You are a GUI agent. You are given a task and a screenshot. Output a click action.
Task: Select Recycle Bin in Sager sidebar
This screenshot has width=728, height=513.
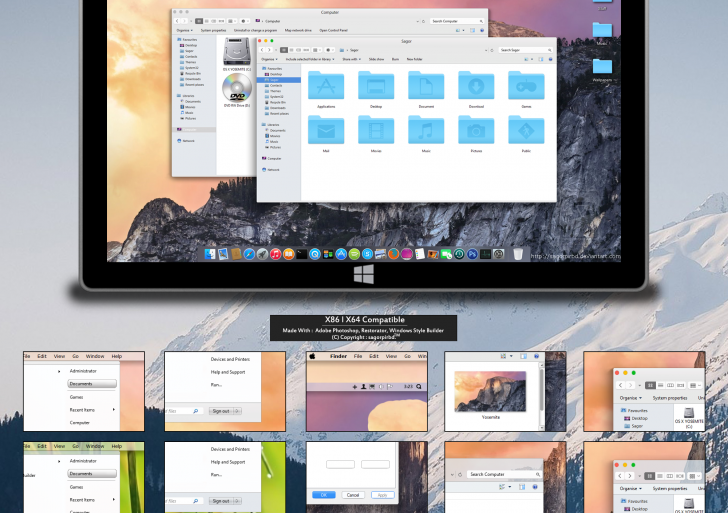(x=278, y=102)
